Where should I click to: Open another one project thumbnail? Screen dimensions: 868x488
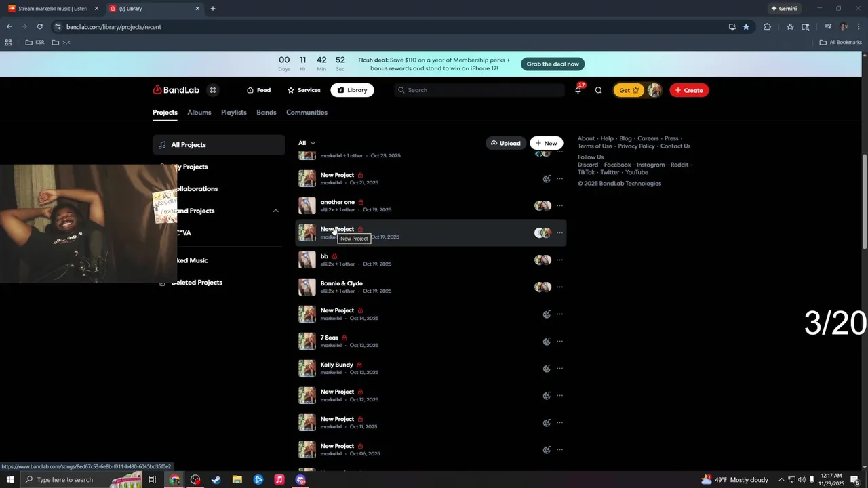tap(307, 205)
